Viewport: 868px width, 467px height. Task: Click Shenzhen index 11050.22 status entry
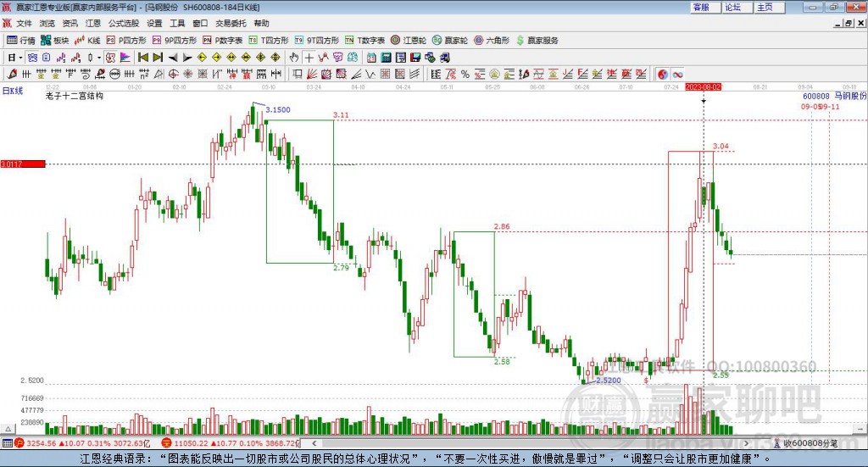(x=231, y=443)
